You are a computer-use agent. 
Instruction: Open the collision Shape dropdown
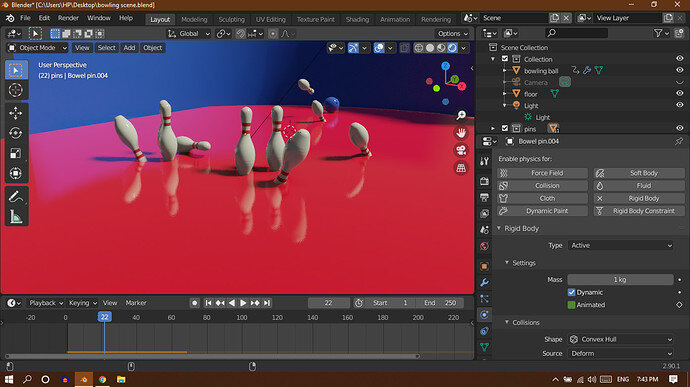click(x=621, y=339)
